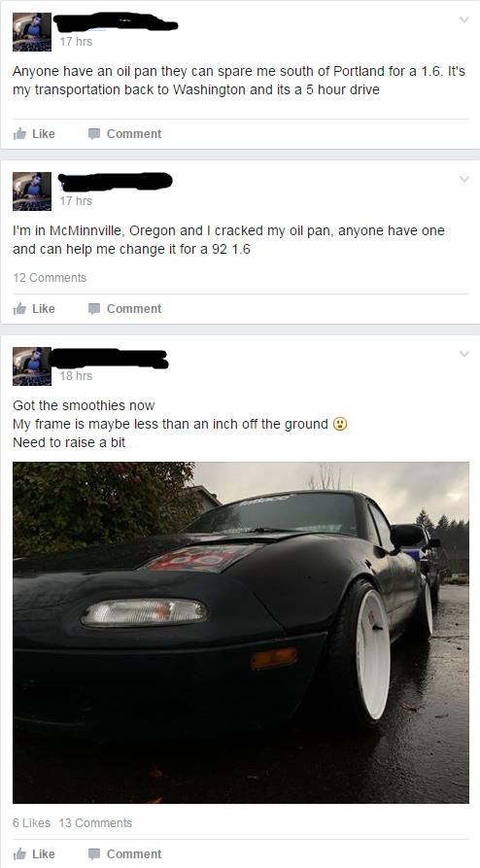Open the options chevron on the McMinnville post

[x=463, y=179]
